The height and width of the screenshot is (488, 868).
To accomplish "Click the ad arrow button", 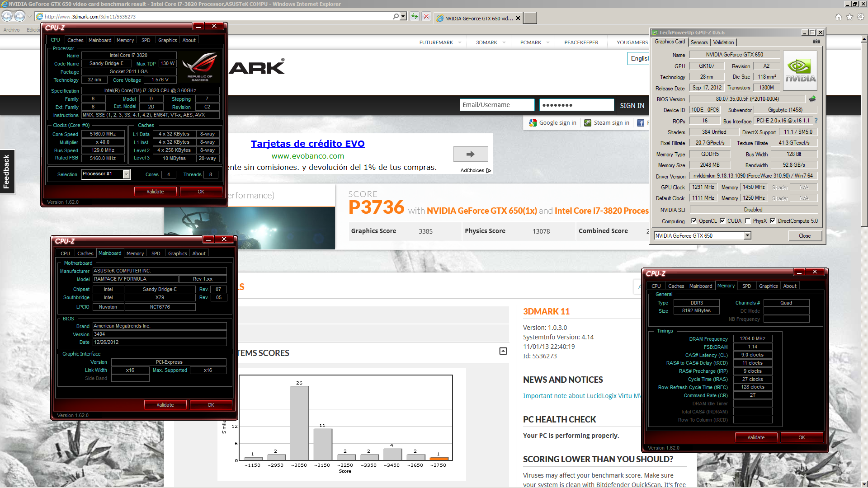I will coord(470,154).
